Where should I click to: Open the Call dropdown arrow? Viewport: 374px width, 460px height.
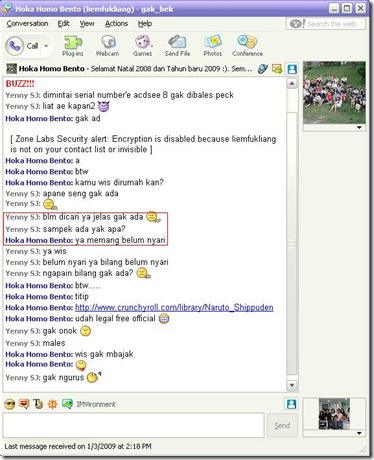point(47,46)
